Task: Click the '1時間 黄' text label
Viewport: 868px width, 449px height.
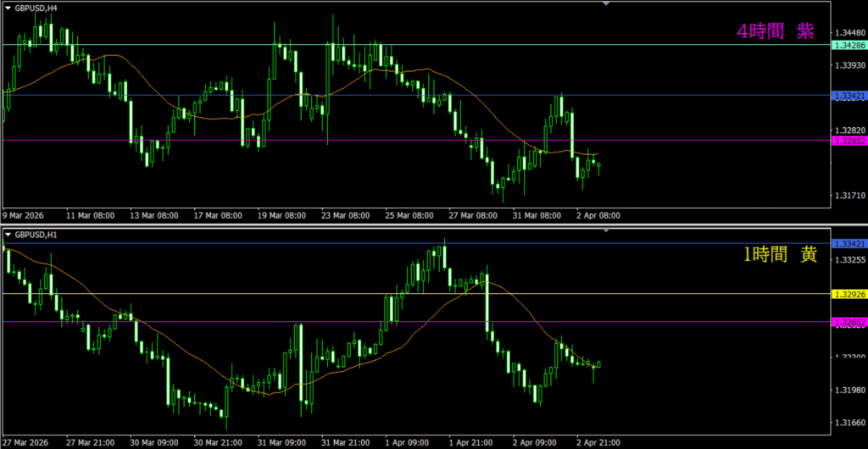Action: point(780,253)
